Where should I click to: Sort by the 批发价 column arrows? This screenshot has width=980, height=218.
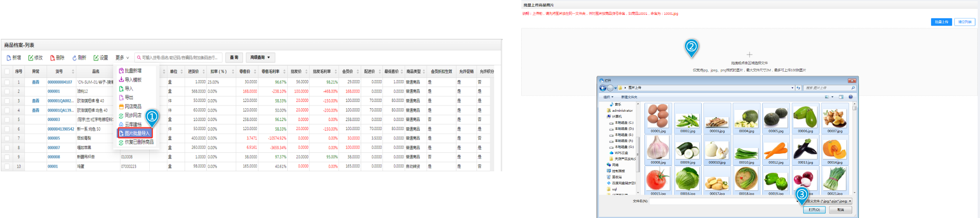point(306,72)
